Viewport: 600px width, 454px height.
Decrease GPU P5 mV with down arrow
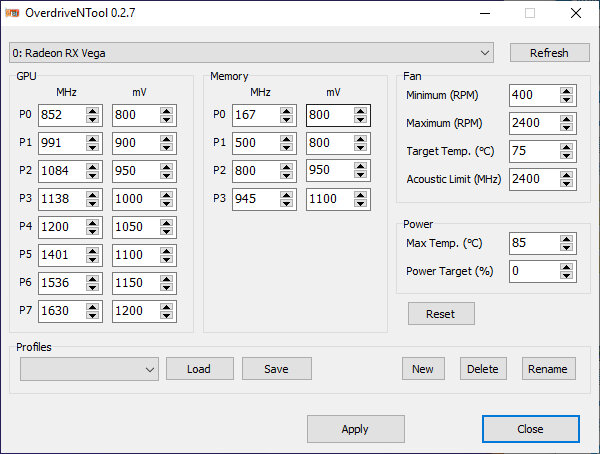(166, 259)
